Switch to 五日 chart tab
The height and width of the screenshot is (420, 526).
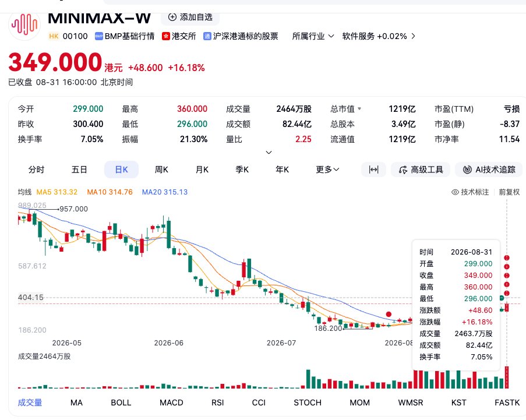(x=79, y=170)
